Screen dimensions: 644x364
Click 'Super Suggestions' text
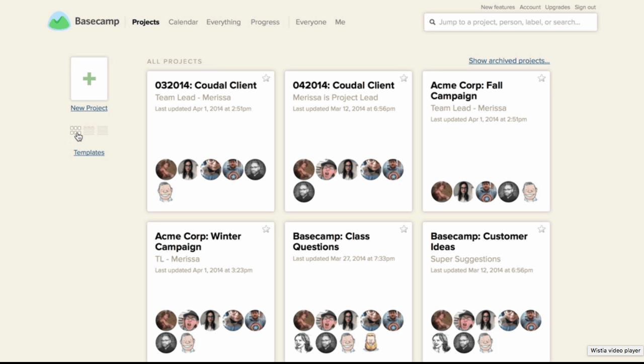click(x=465, y=259)
